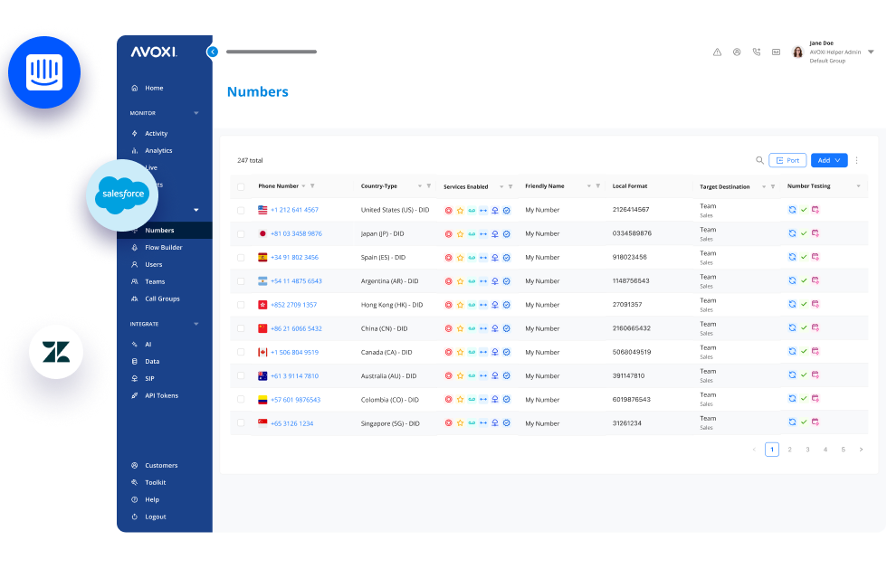This screenshot has width=887, height=588.
Task: Click the Intercom integration icon
Action: (x=44, y=71)
